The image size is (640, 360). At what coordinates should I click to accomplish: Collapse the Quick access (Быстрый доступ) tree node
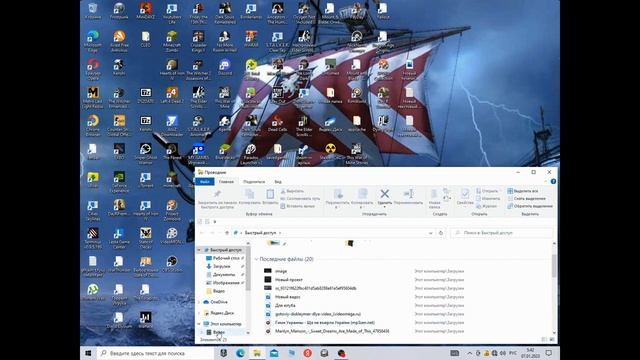(199, 250)
